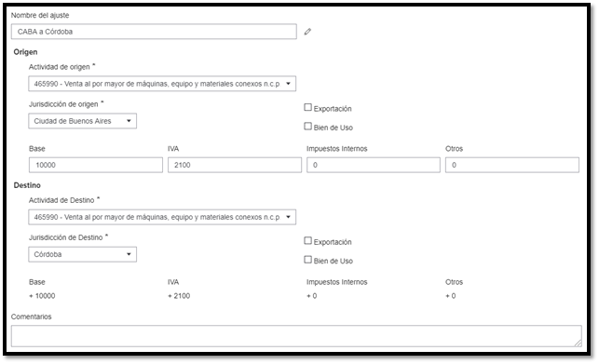Expand the Actividad de Destino dropdown

pyautogui.click(x=162, y=217)
